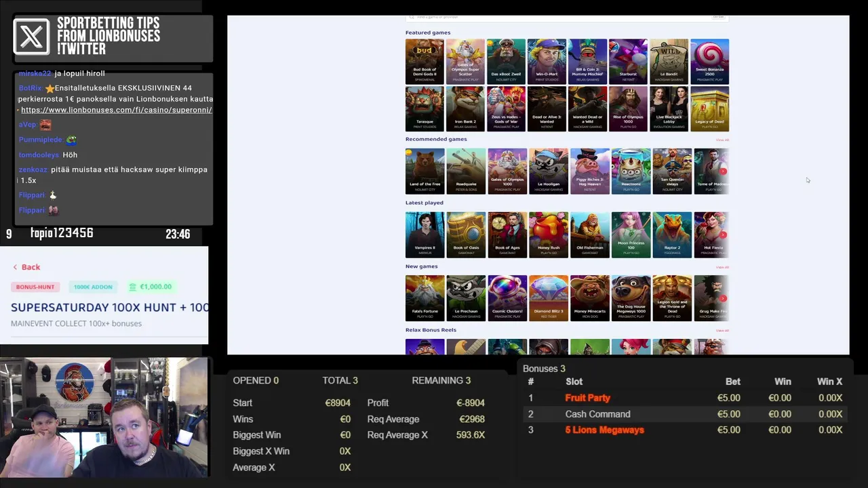Select Legion Gold and the Throne of Dead
The width and height of the screenshot is (868, 488).
click(x=672, y=298)
